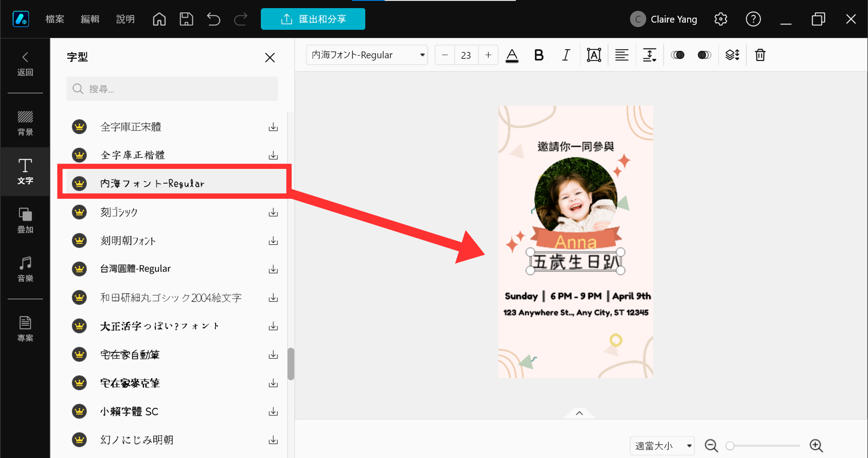Toggle italic formatting
Screen dimensions: 868x458
[x=566, y=55]
